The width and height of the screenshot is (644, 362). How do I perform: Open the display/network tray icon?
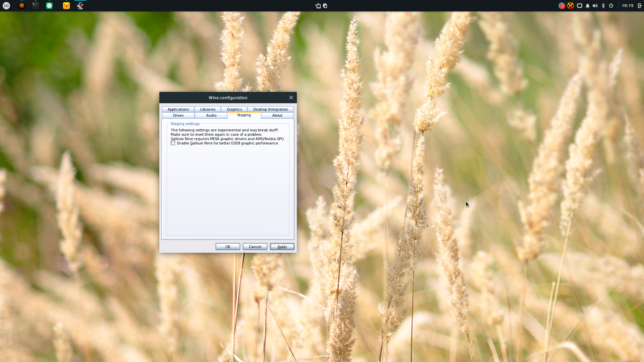coord(579,6)
